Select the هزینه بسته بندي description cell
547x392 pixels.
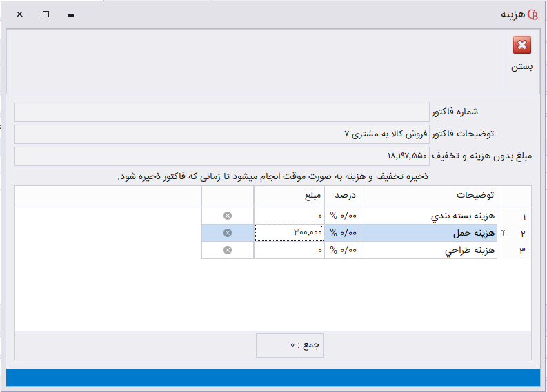428,216
